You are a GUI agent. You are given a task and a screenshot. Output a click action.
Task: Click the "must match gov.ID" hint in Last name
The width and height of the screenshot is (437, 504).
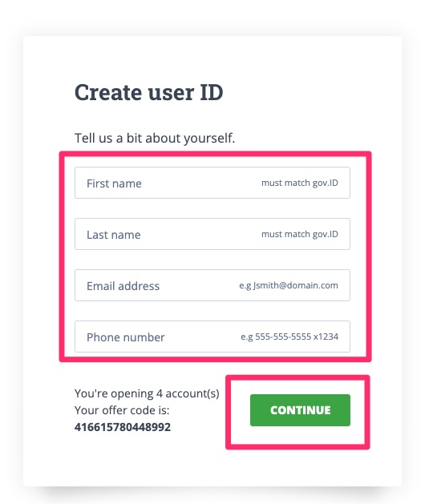[x=300, y=234]
